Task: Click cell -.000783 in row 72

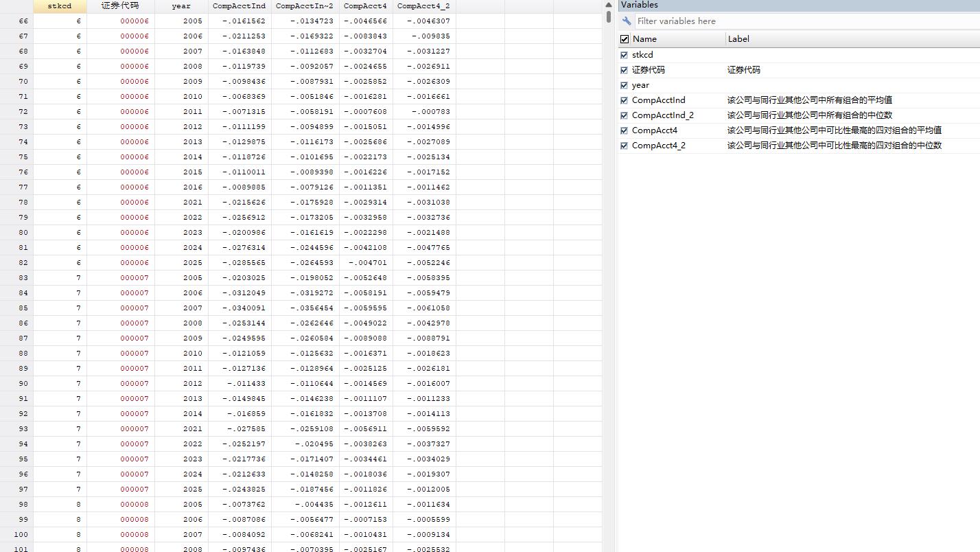Action: coord(424,112)
